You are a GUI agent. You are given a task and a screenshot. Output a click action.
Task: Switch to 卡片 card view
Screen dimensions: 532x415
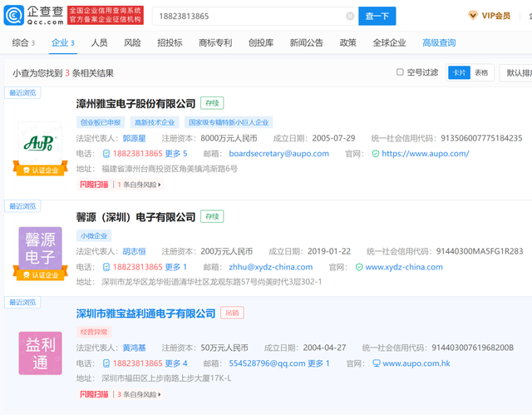tap(459, 72)
